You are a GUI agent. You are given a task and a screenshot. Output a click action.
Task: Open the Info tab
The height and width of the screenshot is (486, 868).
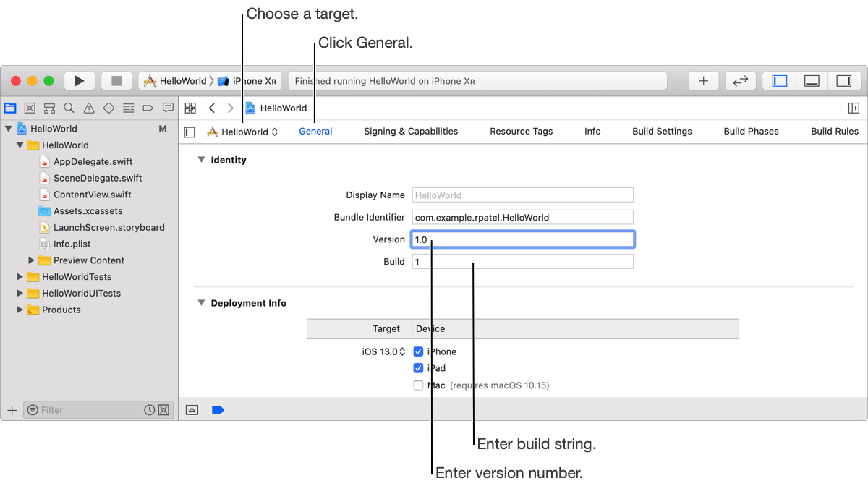pos(592,131)
